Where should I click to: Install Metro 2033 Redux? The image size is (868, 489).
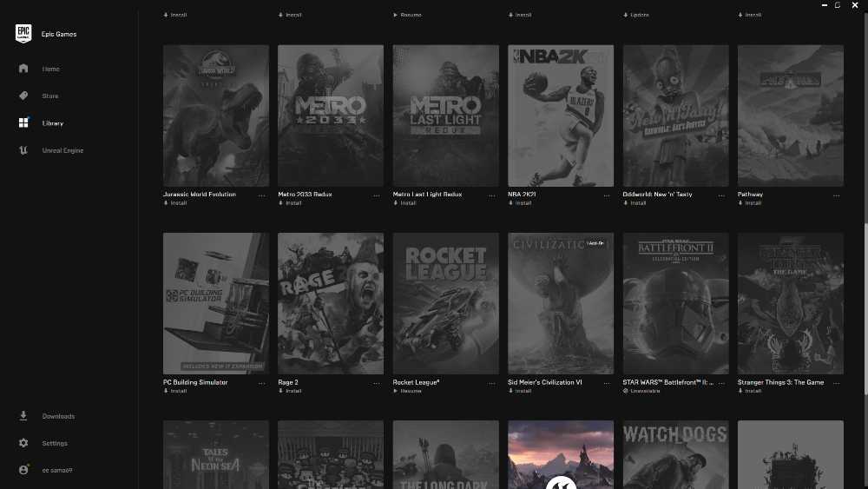point(290,203)
